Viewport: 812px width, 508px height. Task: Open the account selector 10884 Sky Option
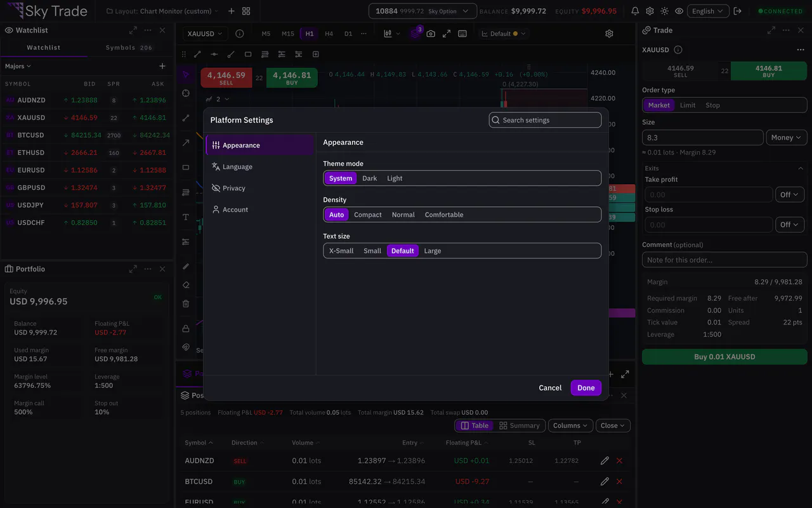(422, 11)
